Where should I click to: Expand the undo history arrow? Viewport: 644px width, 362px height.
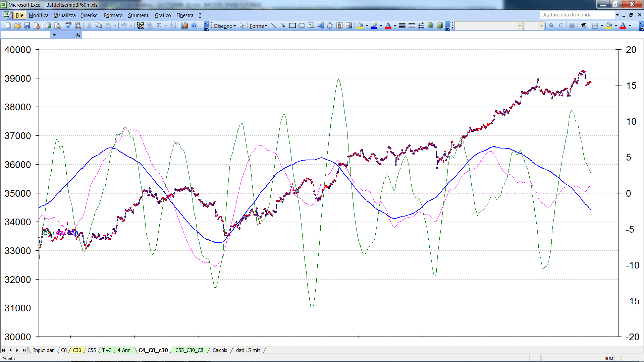coord(131,25)
